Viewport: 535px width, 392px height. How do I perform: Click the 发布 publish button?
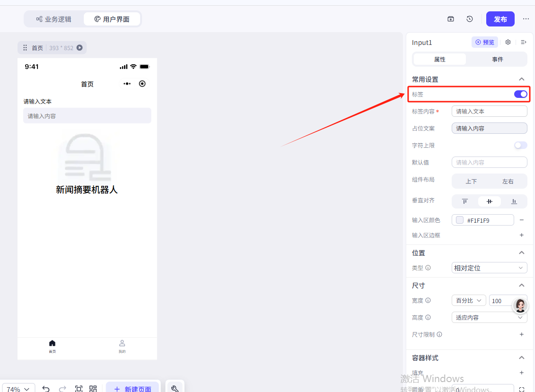pyautogui.click(x=500, y=19)
